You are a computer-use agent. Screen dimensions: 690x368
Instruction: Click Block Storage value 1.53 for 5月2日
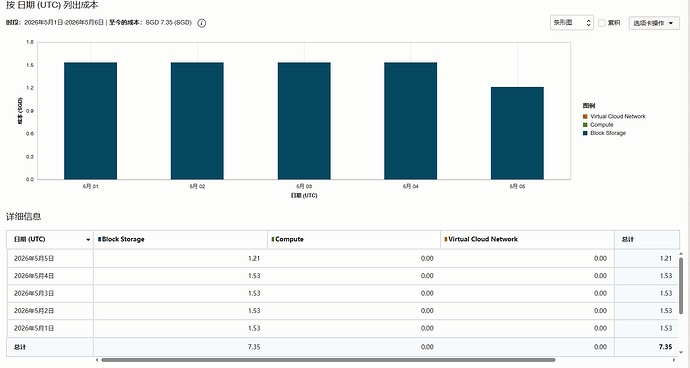tap(254, 311)
